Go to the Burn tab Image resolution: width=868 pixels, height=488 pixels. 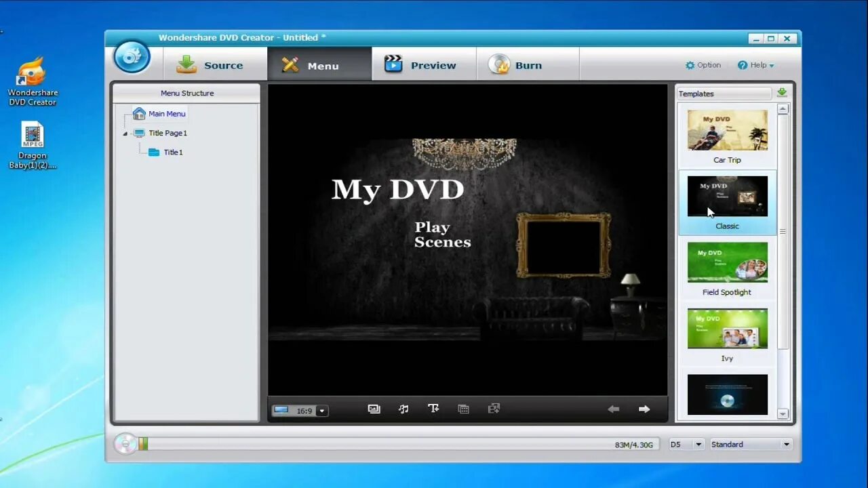tap(528, 65)
